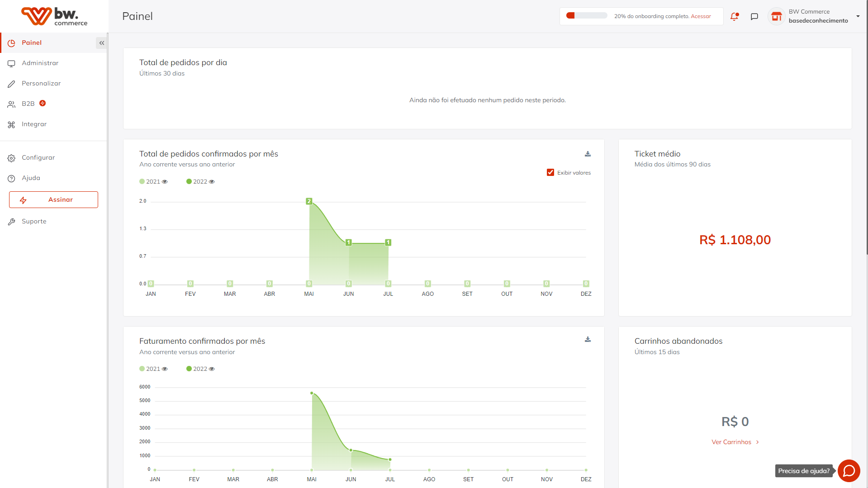The height and width of the screenshot is (488, 868).
Task: Click JUL data point labeled 1
Action: [x=388, y=243]
